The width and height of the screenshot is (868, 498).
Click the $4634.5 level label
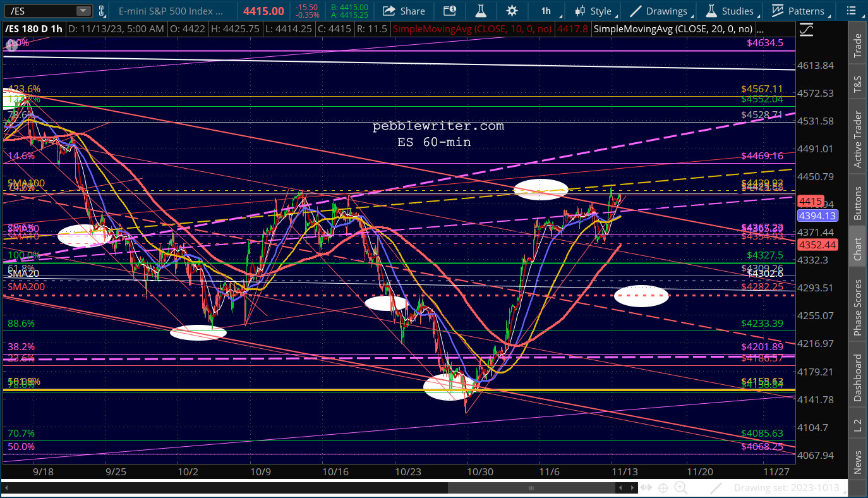[764, 43]
